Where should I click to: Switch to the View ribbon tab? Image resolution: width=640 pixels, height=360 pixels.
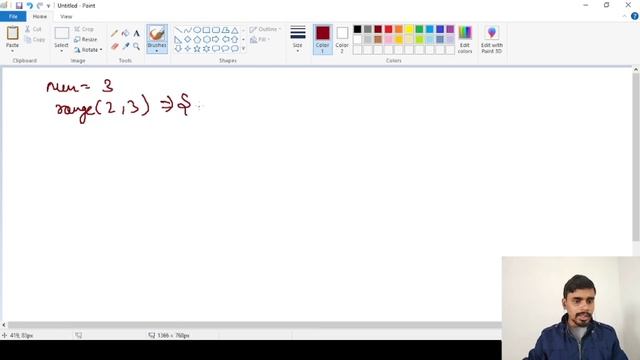(x=66, y=17)
